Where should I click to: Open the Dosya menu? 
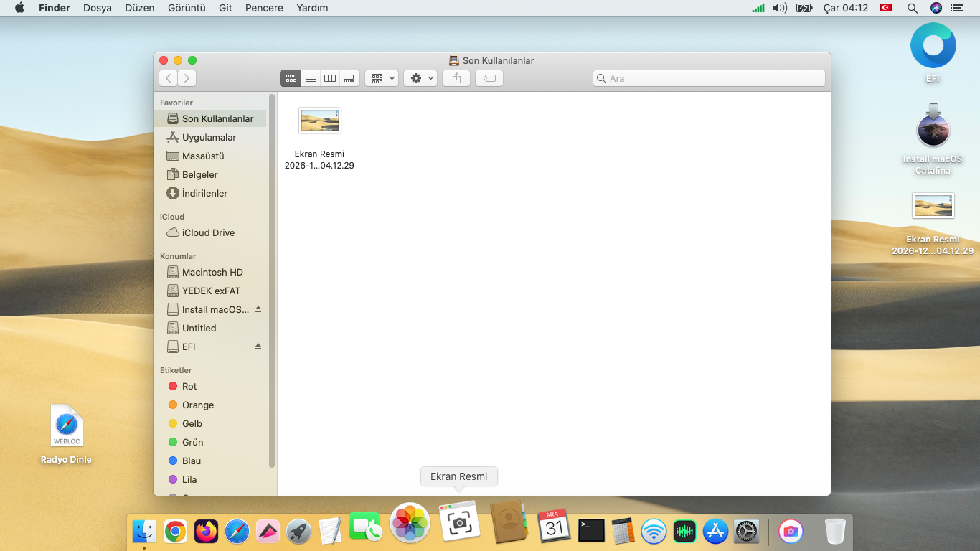98,8
